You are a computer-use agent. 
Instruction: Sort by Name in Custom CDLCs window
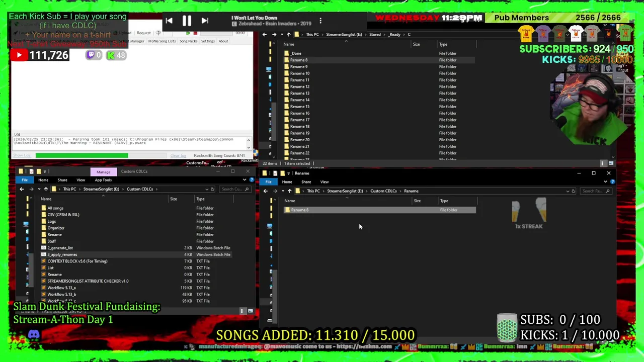coord(46,199)
